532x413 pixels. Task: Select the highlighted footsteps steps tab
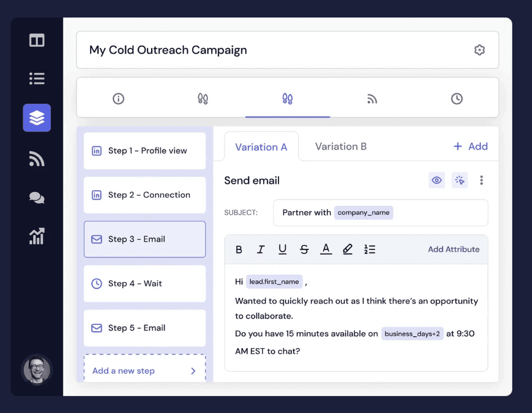pyautogui.click(x=287, y=99)
